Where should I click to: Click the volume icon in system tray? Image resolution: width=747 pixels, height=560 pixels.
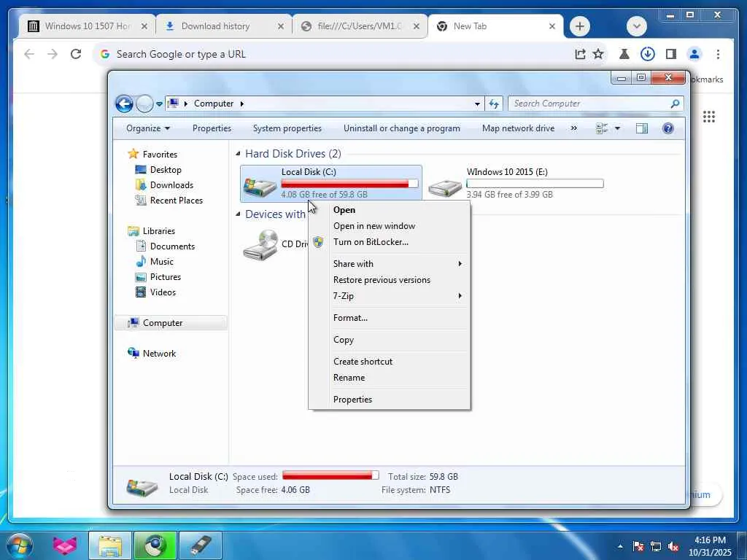click(673, 547)
